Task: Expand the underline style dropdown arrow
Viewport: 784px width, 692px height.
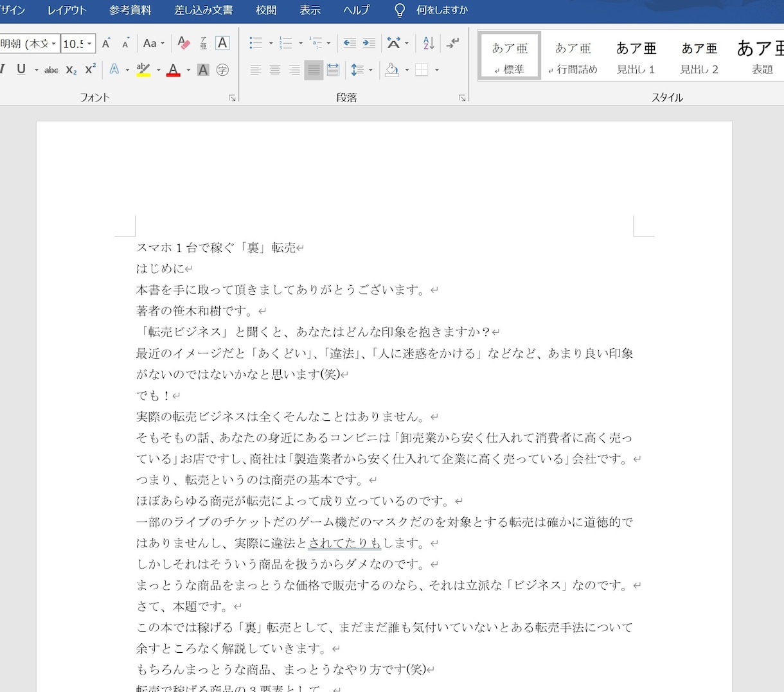Action: [36, 69]
